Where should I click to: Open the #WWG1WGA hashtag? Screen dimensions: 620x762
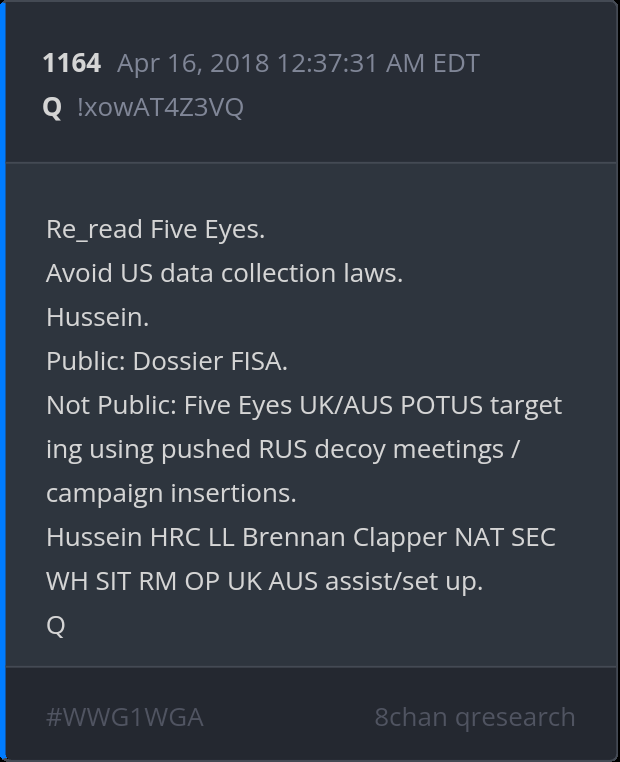coord(124,717)
